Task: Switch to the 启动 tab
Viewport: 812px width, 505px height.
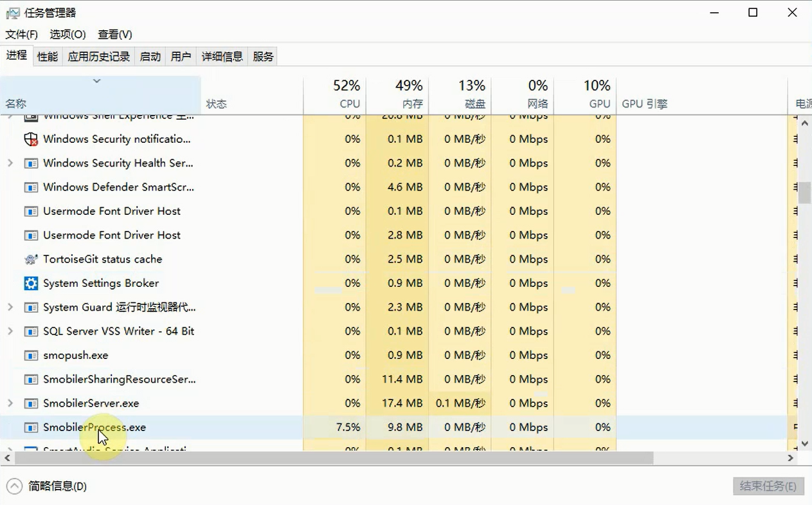Action: pos(150,57)
